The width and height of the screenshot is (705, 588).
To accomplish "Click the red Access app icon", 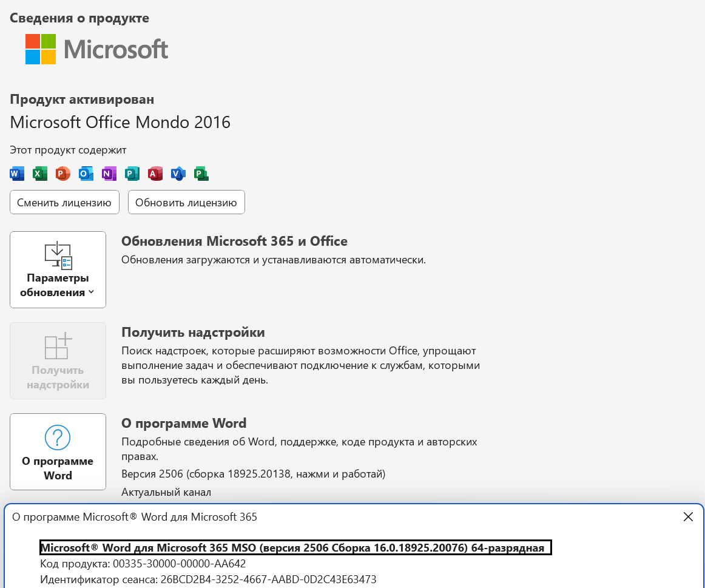I will [155, 174].
